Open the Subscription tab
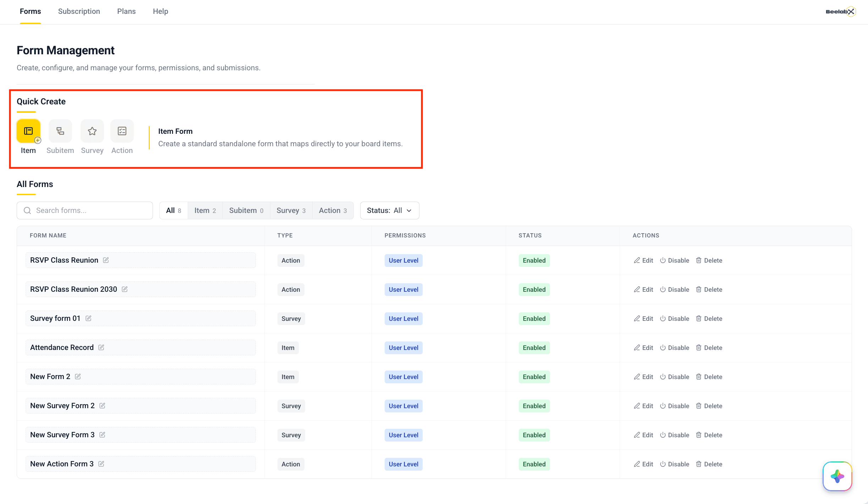This screenshot has height=504, width=868. click(x=79, y=11)
